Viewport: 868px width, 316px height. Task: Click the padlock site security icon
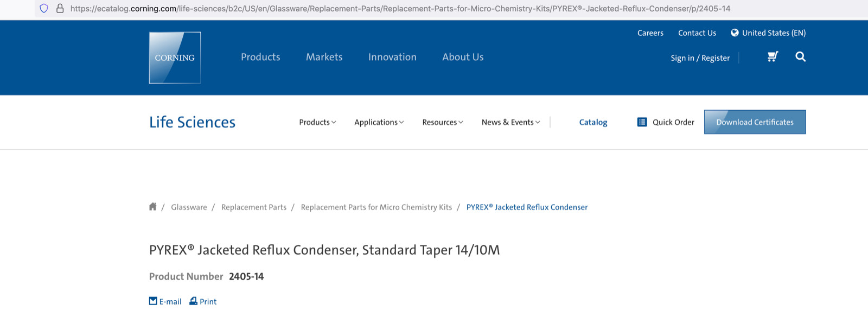[60, 8]
